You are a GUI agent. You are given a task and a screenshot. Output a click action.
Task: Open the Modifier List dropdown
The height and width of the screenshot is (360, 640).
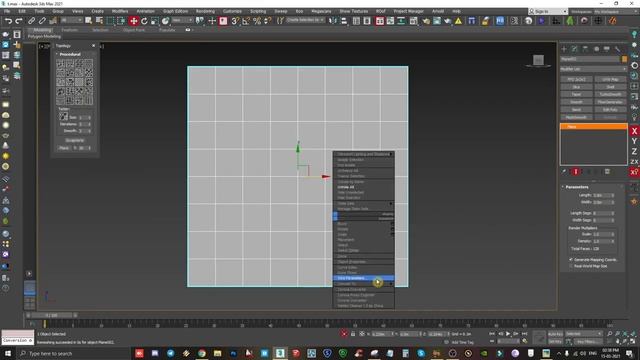(x=593, y=69)
